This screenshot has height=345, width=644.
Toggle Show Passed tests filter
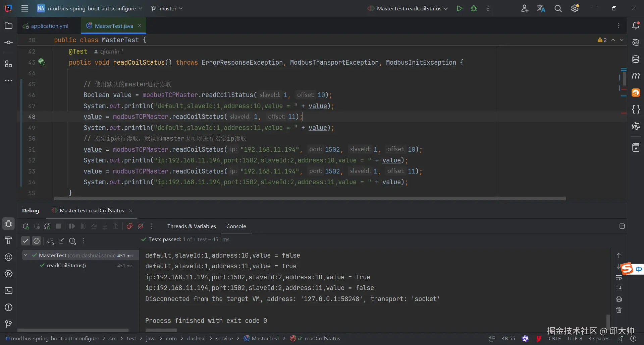click(25, 241)
